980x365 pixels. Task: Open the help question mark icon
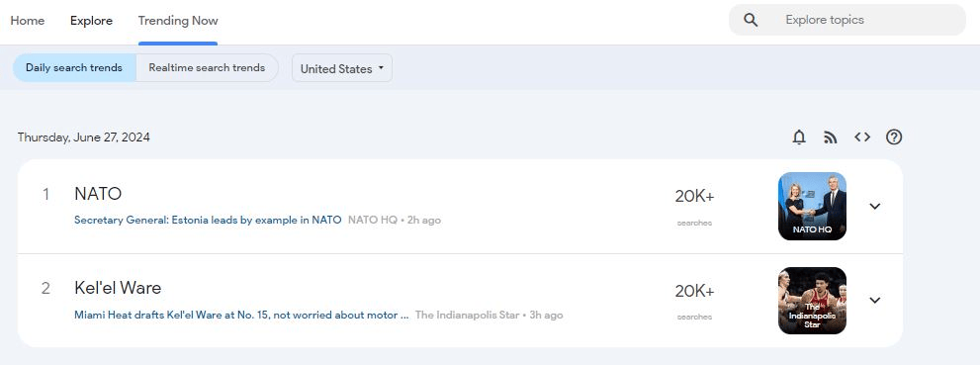pos(894,137)
